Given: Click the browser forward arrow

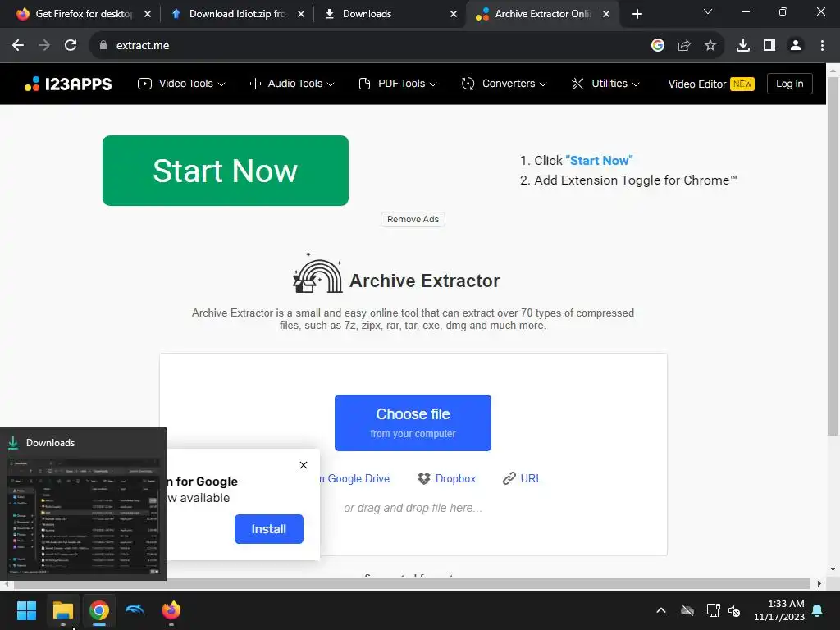Looking at the screenshot, I should [x=44, y=46].
